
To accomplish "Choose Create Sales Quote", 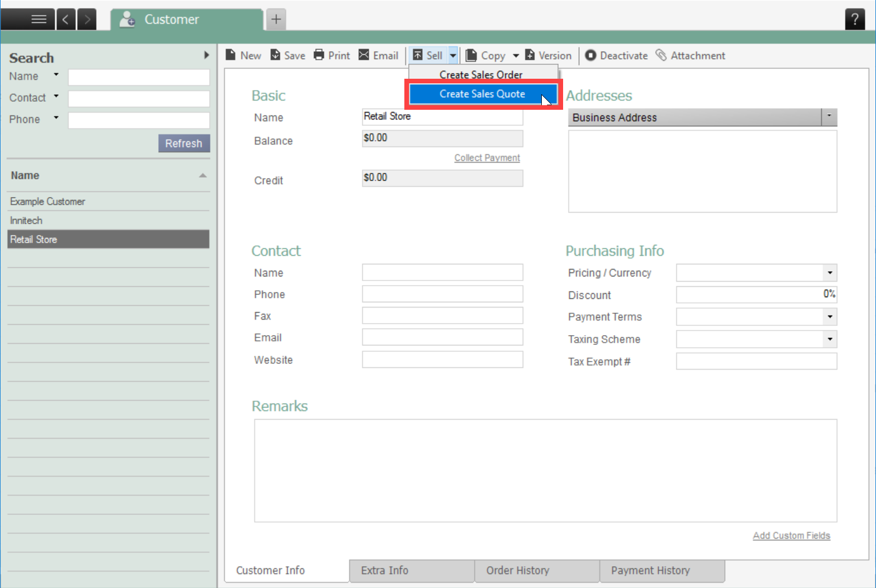I will (483, 94).
